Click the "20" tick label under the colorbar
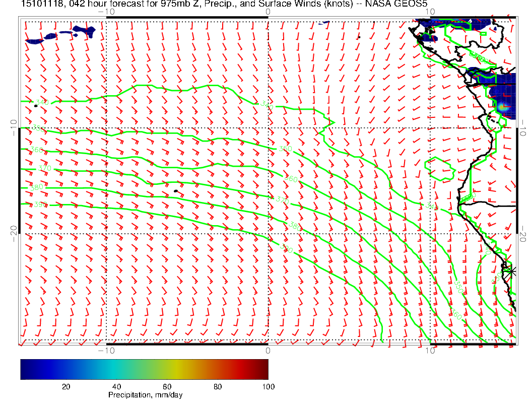Screen dimensions: 532x411 click(66, 387)
